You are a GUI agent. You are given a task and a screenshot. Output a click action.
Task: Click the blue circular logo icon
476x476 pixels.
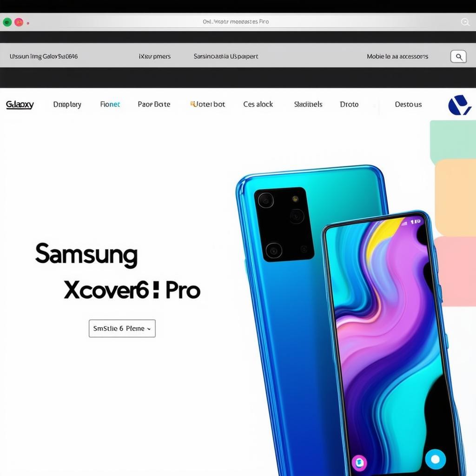[x=460, y=105]
